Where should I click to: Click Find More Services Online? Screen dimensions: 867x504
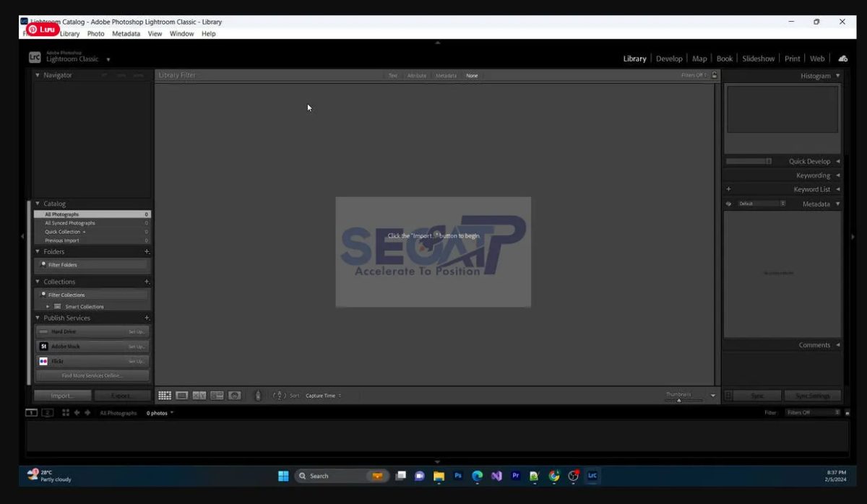(x=92, y=375)
